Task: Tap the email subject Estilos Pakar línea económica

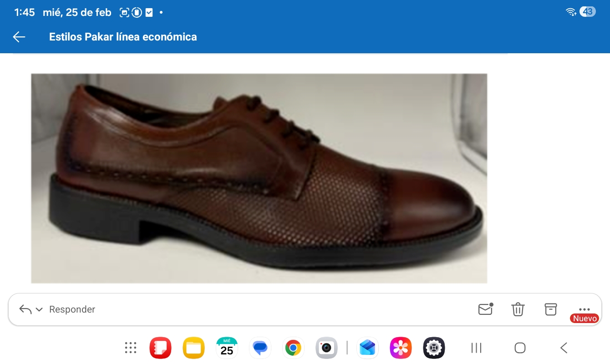Action: click(x=123, y=37)
